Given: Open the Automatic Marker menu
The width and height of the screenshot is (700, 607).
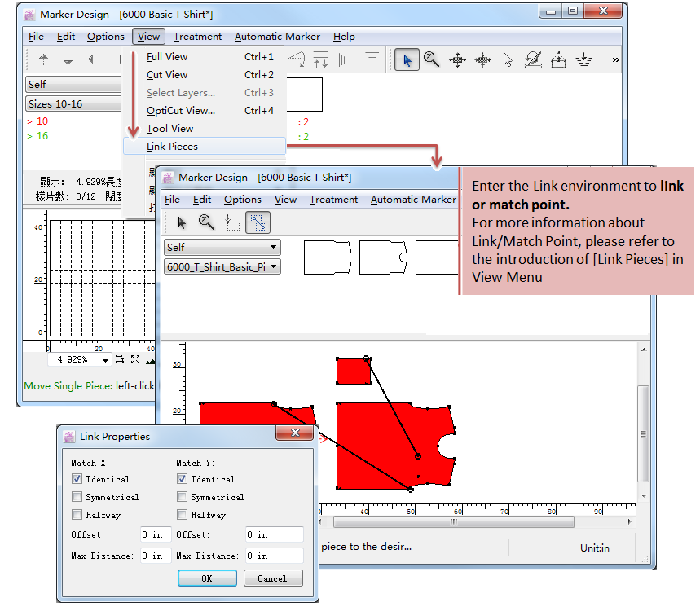Looking at the screenshot, I should (277, 37).
